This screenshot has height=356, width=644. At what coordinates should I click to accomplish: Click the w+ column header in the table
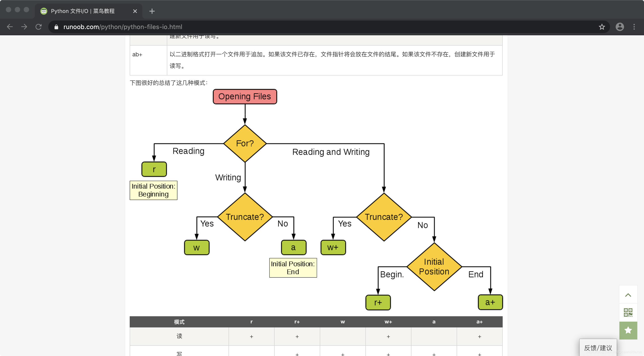coord(388,322)
